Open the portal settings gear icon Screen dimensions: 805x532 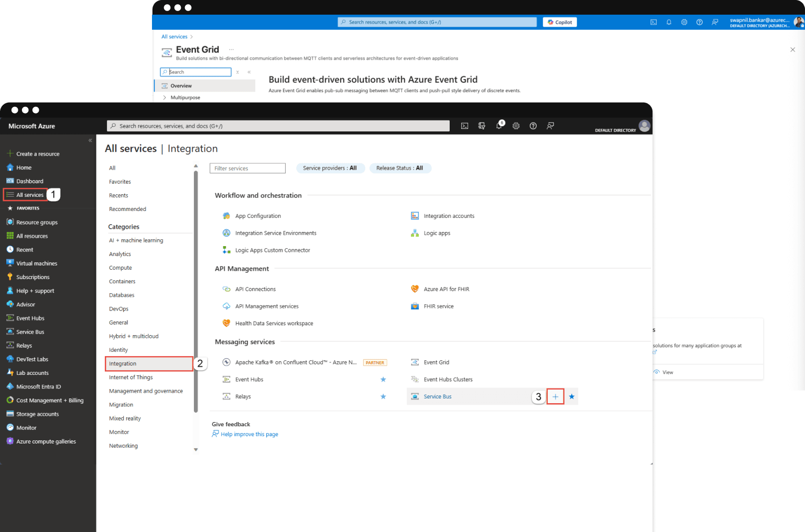tap(516, 126)
